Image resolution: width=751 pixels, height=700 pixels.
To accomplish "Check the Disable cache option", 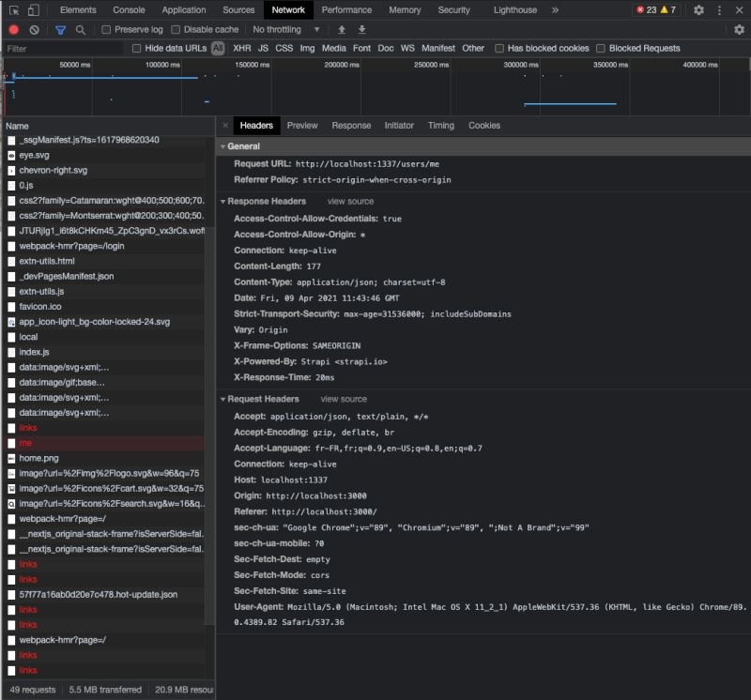I will click(x=176, y=30).
